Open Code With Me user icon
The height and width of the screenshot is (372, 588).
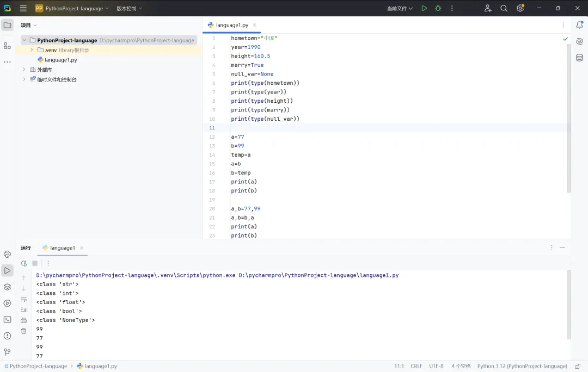pos(487,8)
